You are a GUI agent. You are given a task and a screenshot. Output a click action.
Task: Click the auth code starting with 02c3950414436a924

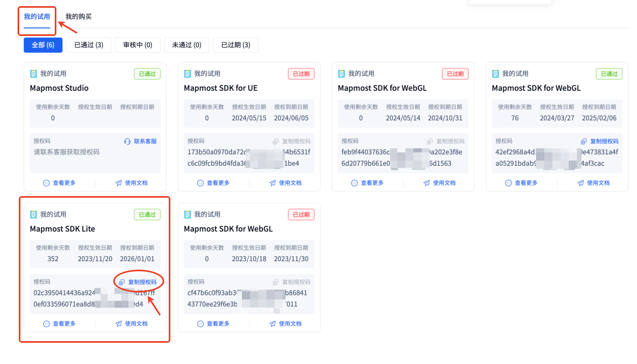click(x=94, y=299)
